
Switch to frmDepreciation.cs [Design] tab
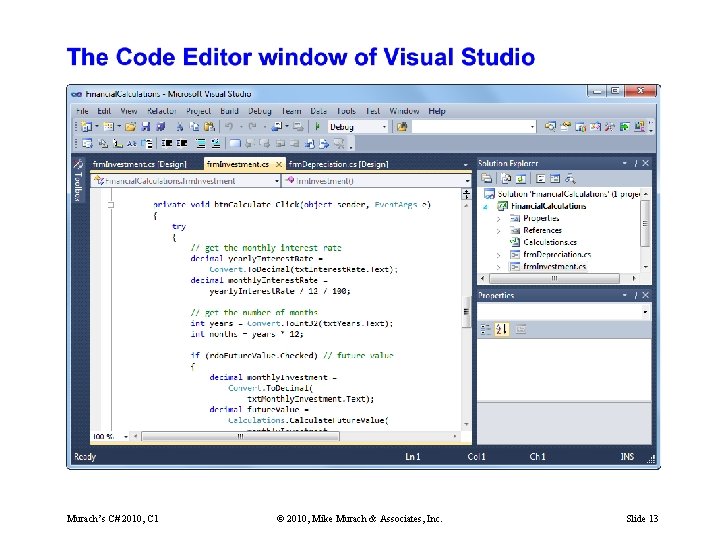click(x=339, y=164)
